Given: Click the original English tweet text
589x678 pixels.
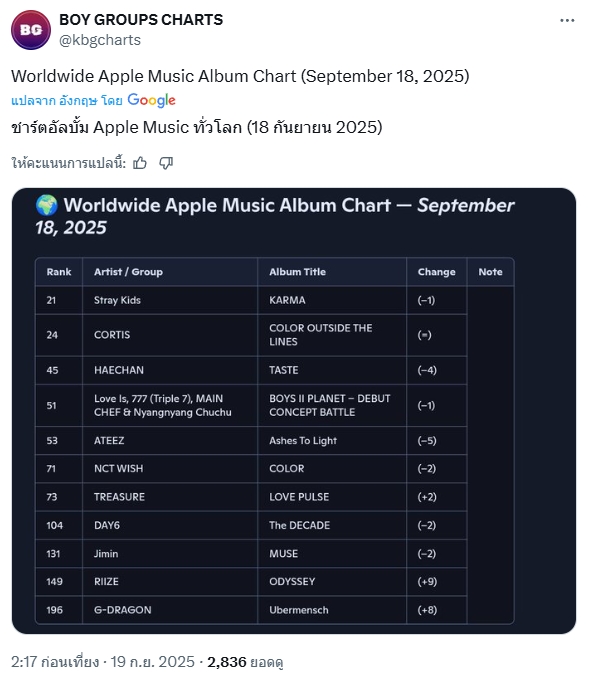Looking at the screenshot, I should pos(240,76).
